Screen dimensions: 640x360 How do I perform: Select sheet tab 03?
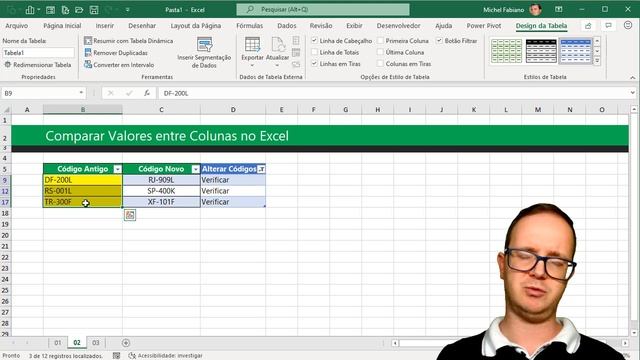point(96,343)
